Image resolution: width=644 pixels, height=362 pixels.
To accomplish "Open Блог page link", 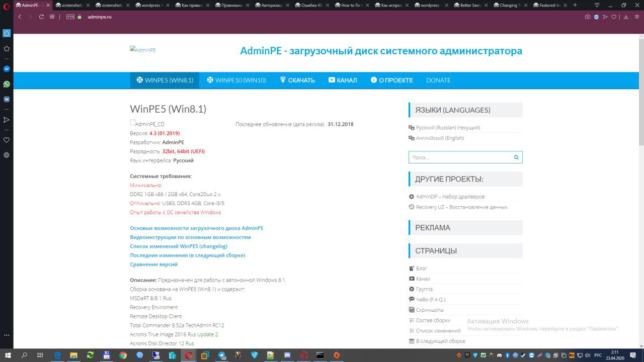I will [x=421, y=268].
